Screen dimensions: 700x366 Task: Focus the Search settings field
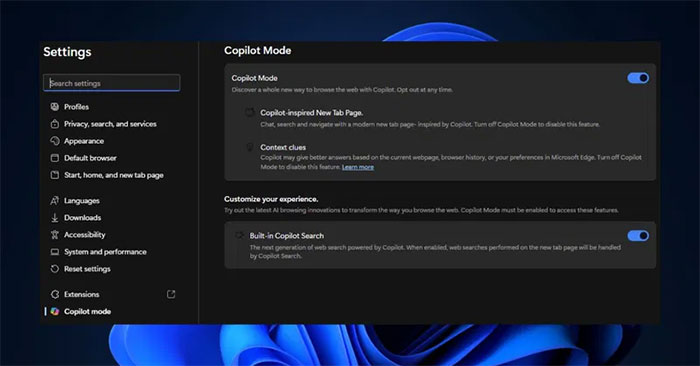(112, 83)
